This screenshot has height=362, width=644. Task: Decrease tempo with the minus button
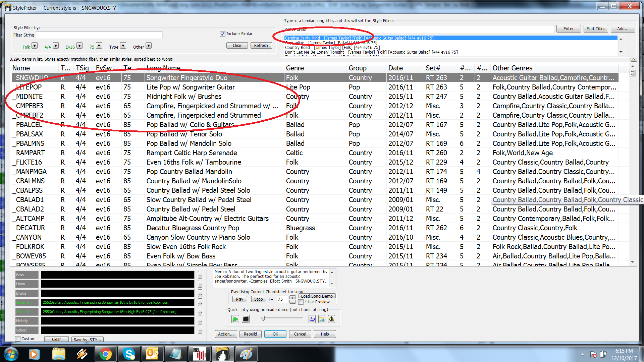coord(292,301)
